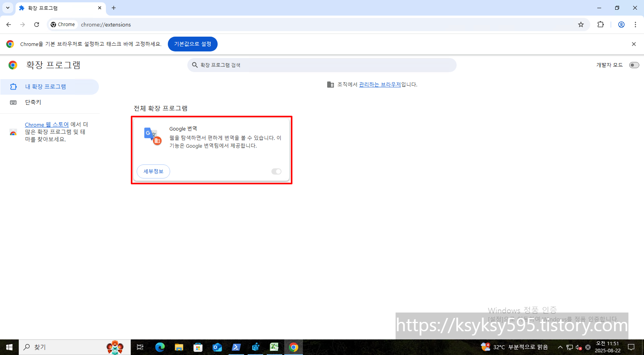The height and width of the screenshot is (355, 644).
Task: Open the Chrome three-dot menu
Action: pos(635,25)
